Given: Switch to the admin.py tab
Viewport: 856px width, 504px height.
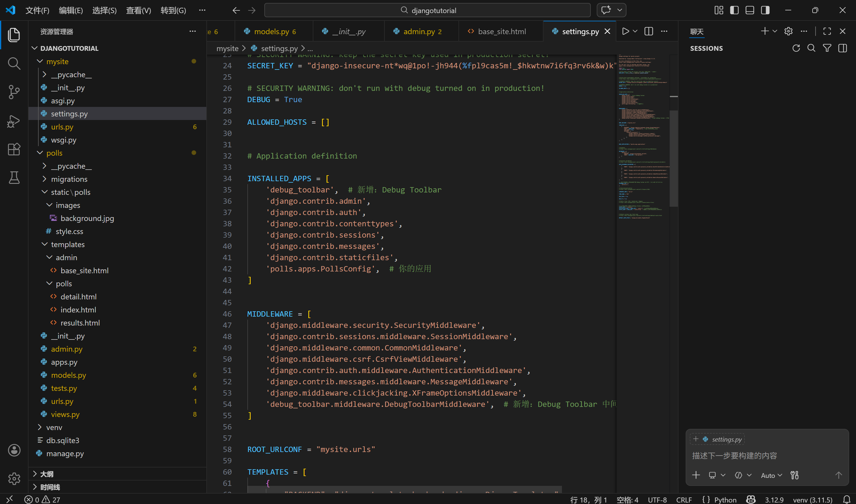Looking at the screenshot, I should (419, 31).
